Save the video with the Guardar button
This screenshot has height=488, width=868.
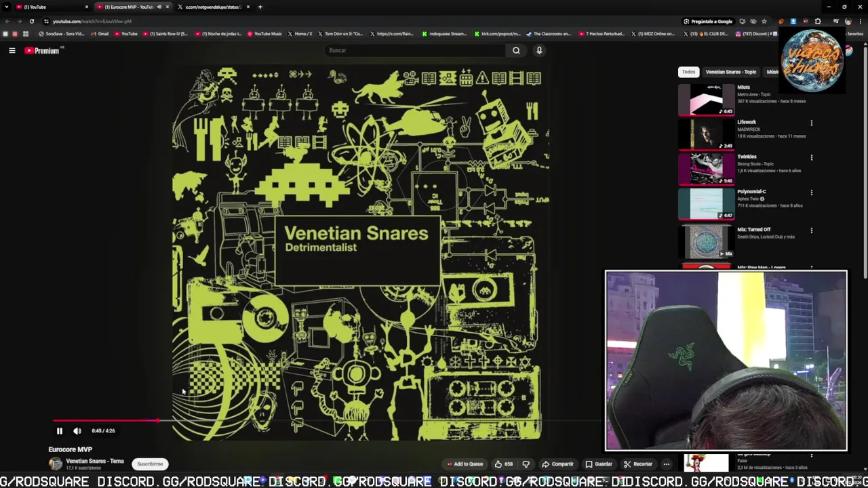[599, 464]
